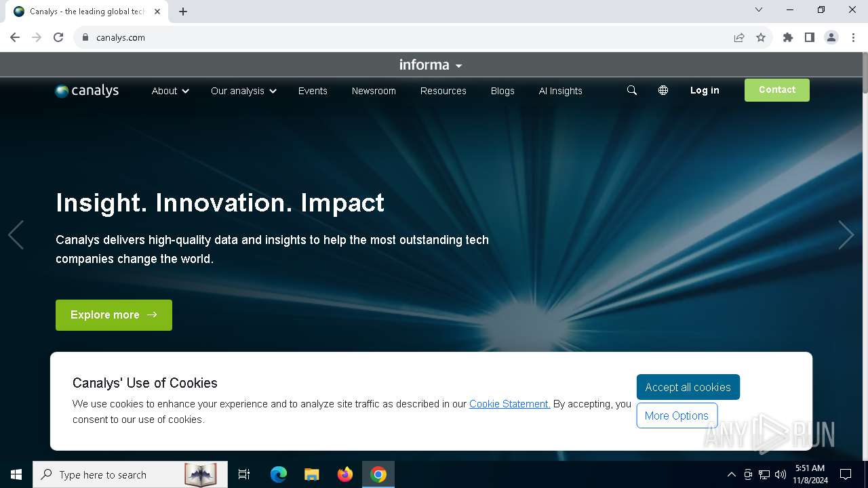Open the Cookie Statement link
Image resolution: width=868 pixels, height=488 pixels.
[x=509, y=404]
